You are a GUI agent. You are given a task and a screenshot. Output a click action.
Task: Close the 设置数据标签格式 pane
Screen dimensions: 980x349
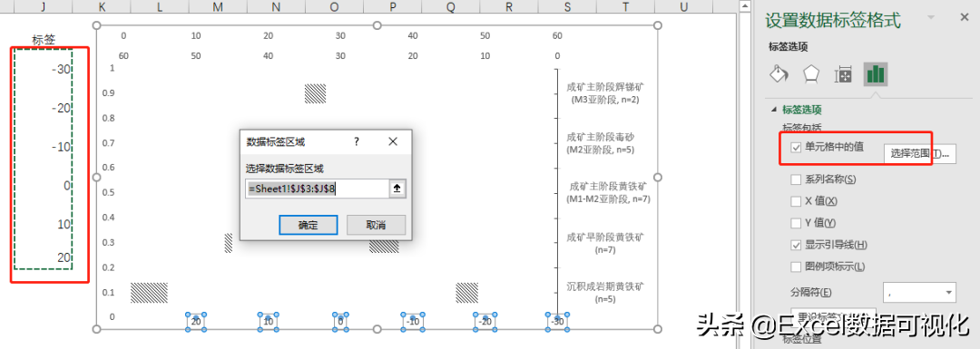[x=964, y=17]
